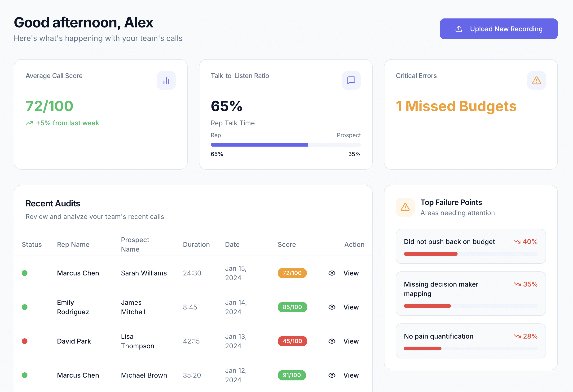Click the warning triangle icon in Critical Errors
This screenshot has height=392, width=573.
(x=536, y=80)
